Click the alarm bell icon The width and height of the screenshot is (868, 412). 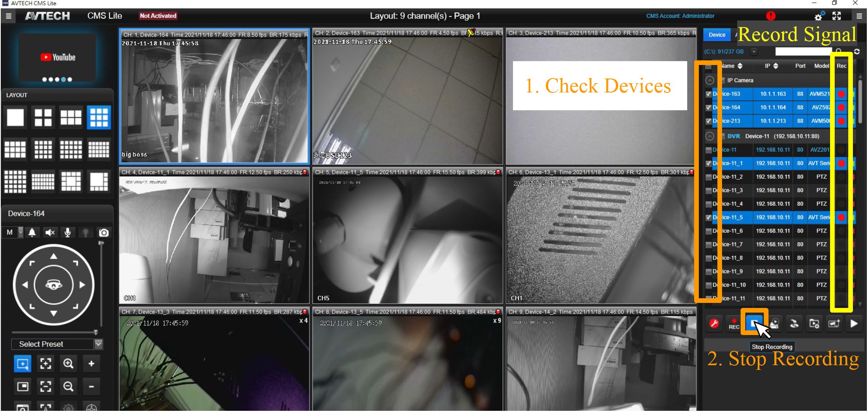(32, 232)
